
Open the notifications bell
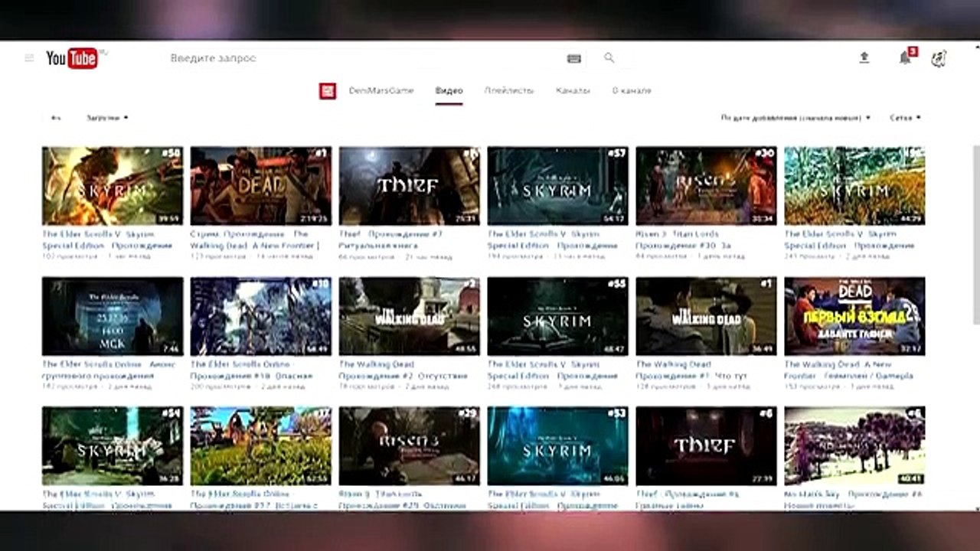[905, 58]
